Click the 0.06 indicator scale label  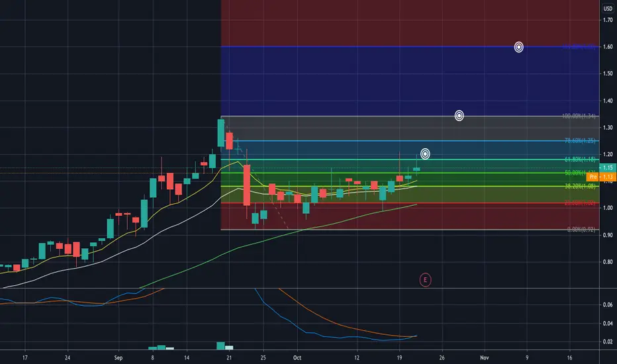pos(608,304)
